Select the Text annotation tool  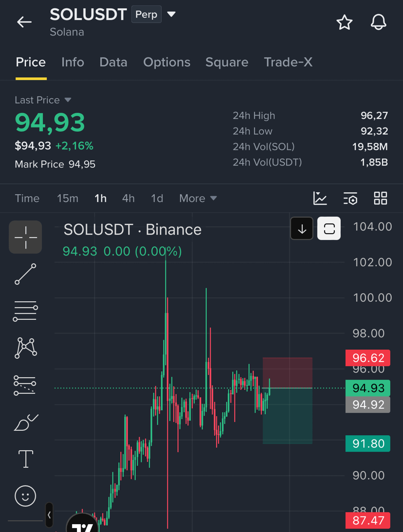(25, 459)
